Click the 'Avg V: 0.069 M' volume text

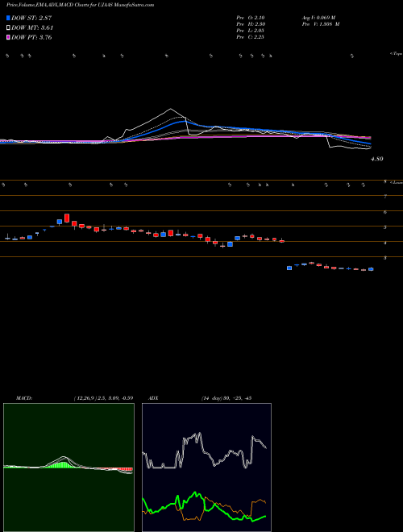coord(320,18)
